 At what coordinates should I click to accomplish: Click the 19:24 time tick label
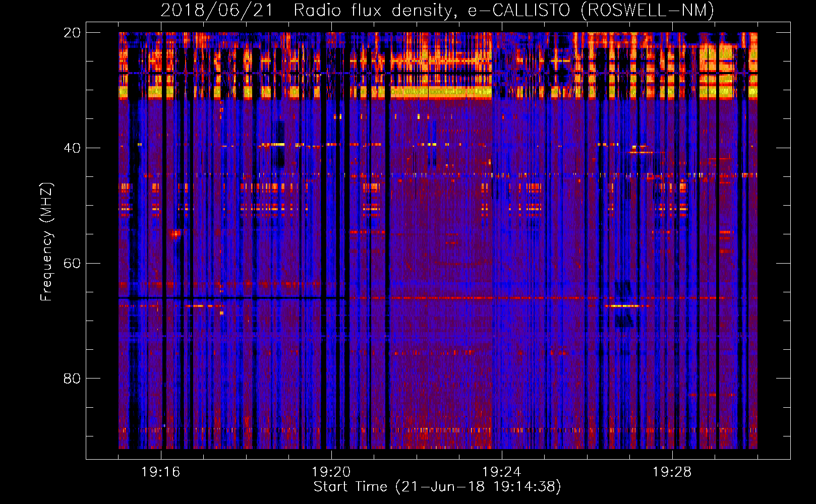pyautogui.click(x=501, y=472)
